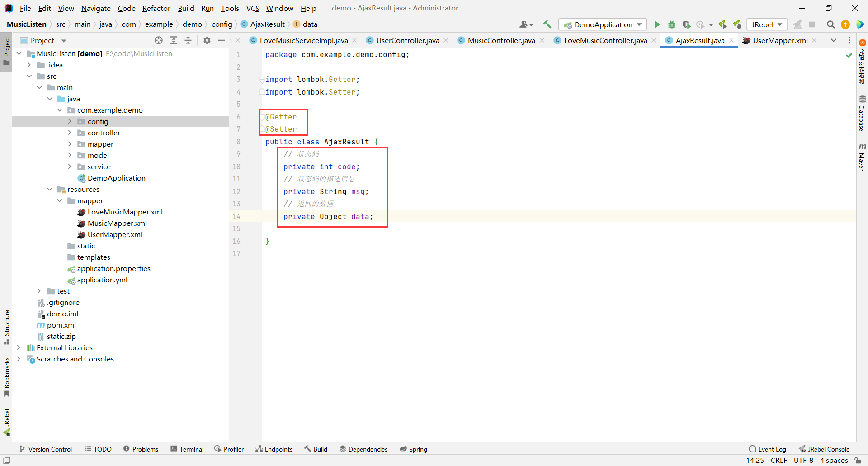Toggle the Database side panel
Screen dimensions: 868x466
pyautogui.click(x=862, y=114)
